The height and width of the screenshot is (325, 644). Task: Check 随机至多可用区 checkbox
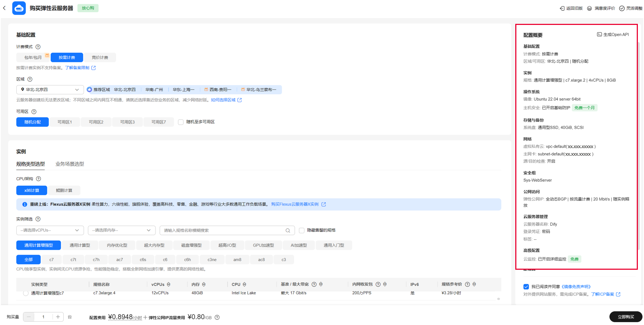(181, 122)
